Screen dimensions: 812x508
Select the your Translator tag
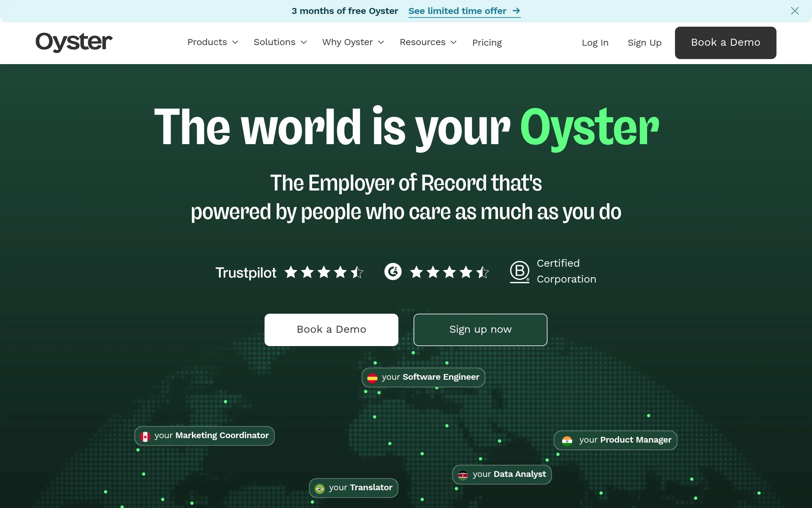[353, 488]
